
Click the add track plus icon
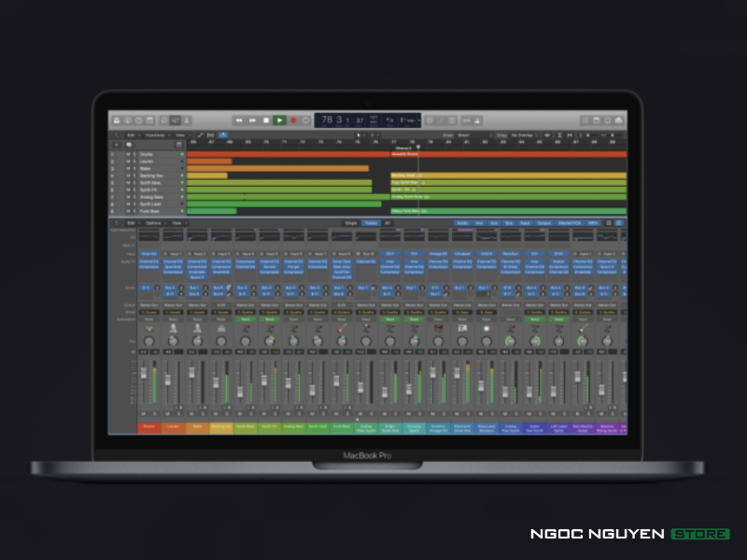click(117, 145)
